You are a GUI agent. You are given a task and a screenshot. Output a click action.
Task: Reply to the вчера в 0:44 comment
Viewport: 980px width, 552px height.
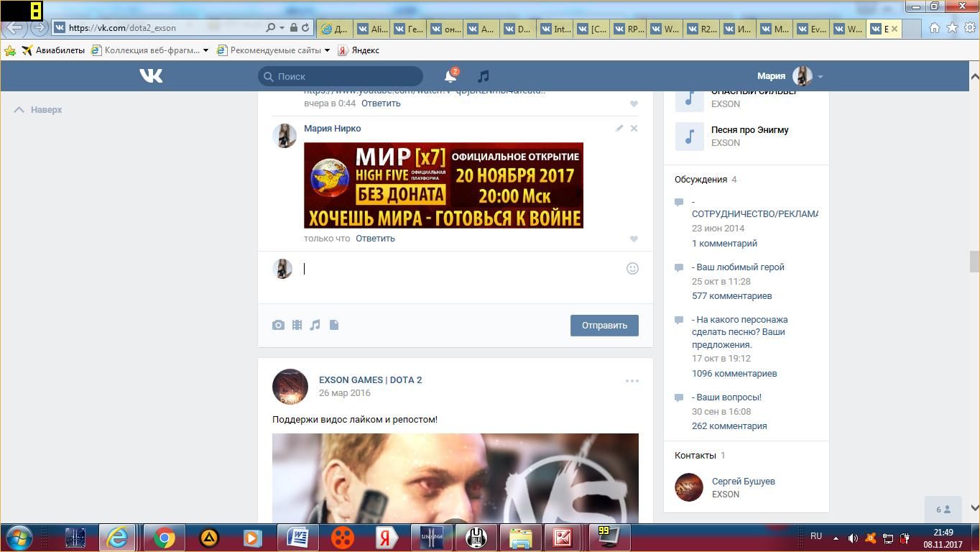click(x=381, y=103)
